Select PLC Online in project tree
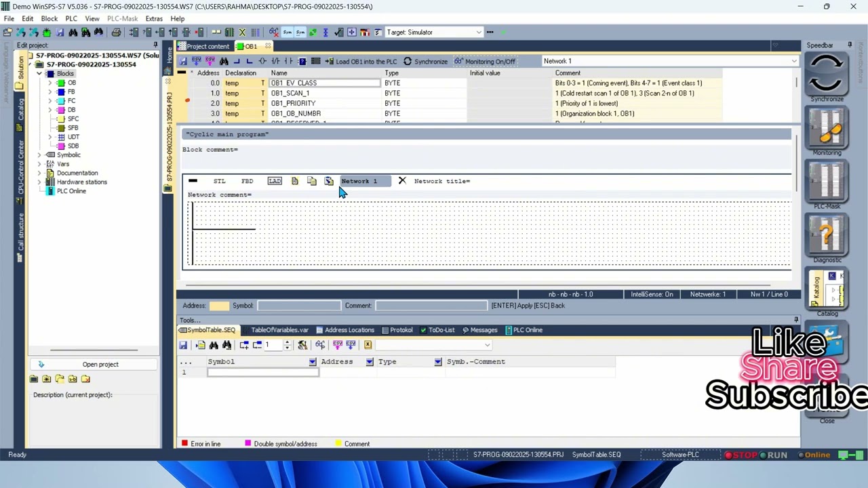 71,191
